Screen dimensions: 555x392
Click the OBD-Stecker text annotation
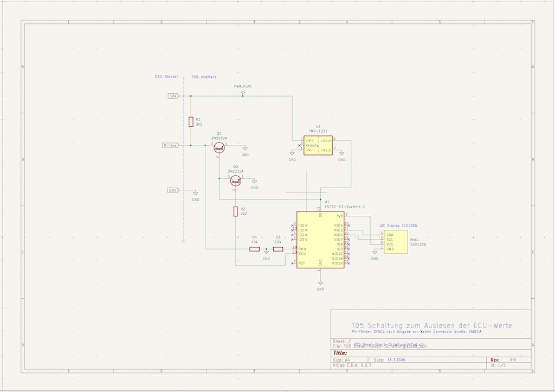(x=166, y=76)
